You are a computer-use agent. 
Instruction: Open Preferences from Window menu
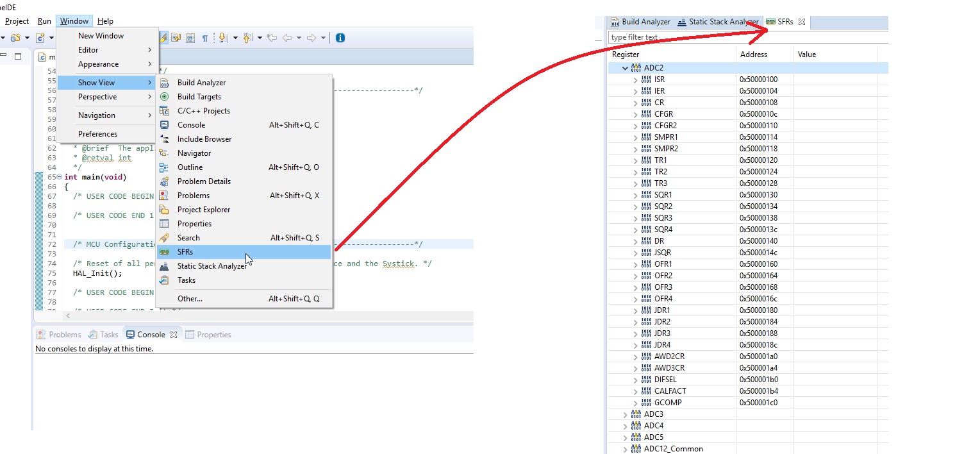coord(97,134)
